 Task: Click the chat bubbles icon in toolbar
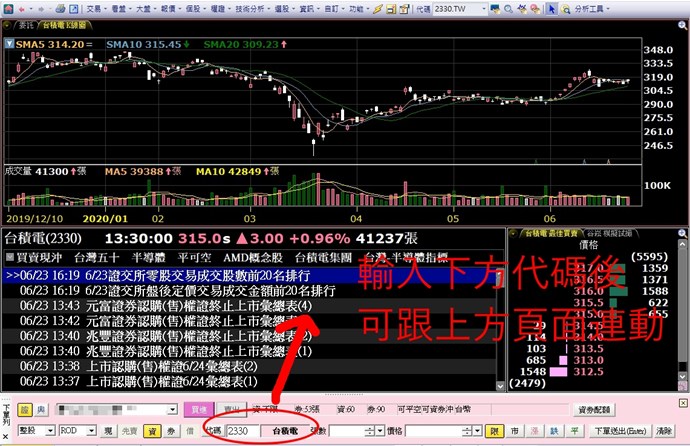point(535,9)
